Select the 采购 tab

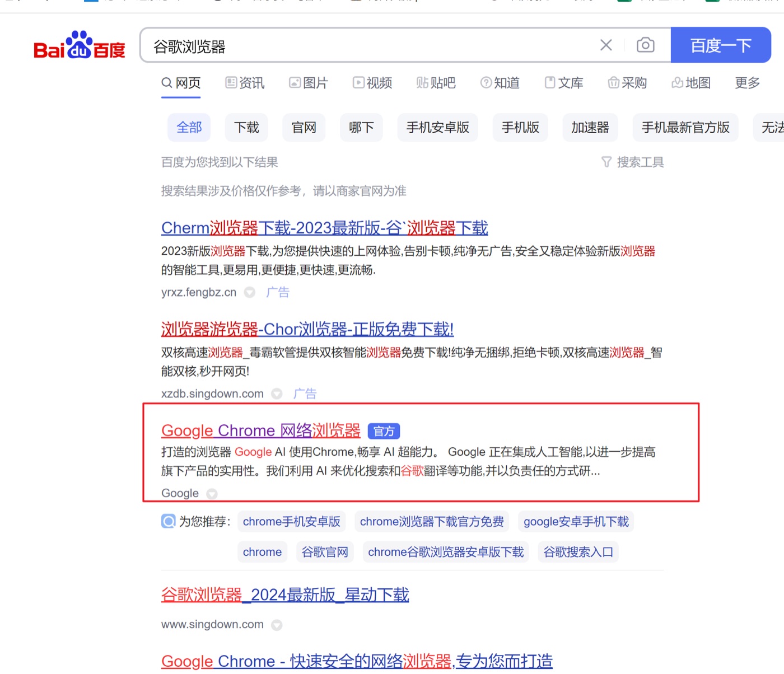628,83
